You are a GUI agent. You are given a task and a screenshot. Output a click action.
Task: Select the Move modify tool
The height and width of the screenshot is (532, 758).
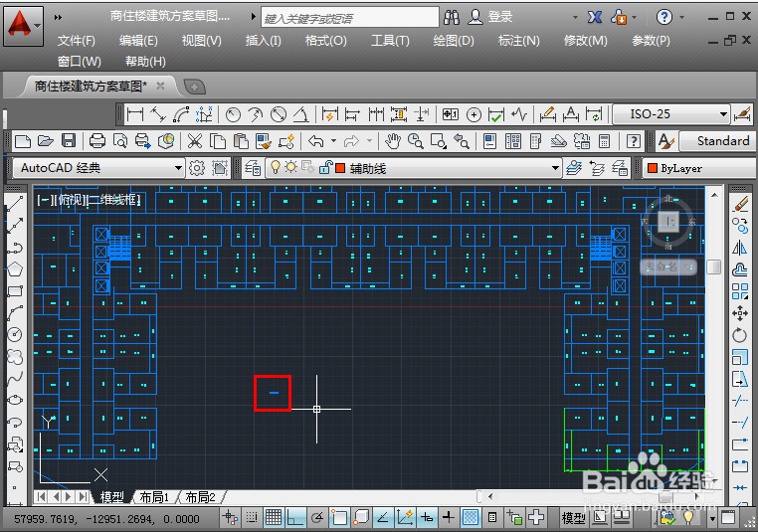point(740,313)
